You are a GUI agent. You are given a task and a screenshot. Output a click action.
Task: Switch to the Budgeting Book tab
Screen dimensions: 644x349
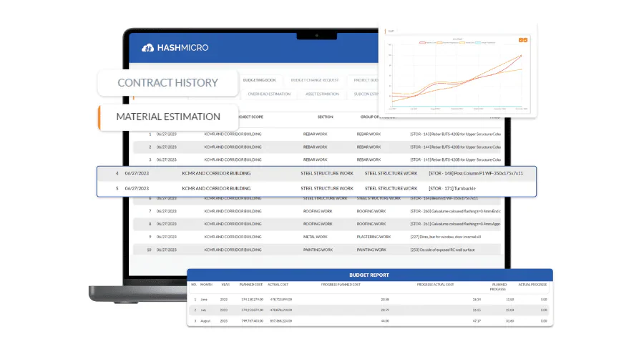coord(259,80)
